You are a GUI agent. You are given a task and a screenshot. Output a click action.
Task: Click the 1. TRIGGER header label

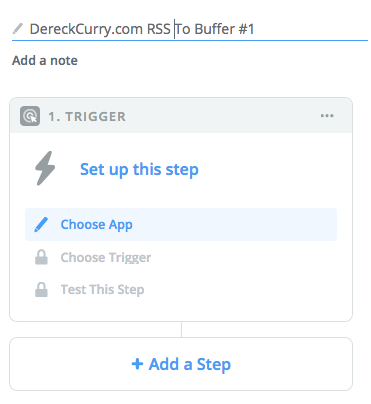pos(87,117)
